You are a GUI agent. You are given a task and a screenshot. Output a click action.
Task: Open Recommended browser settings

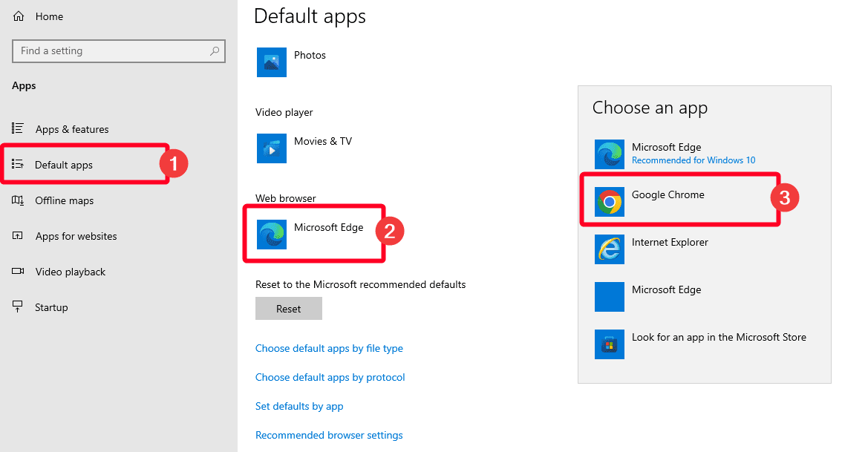click(329, 435)
